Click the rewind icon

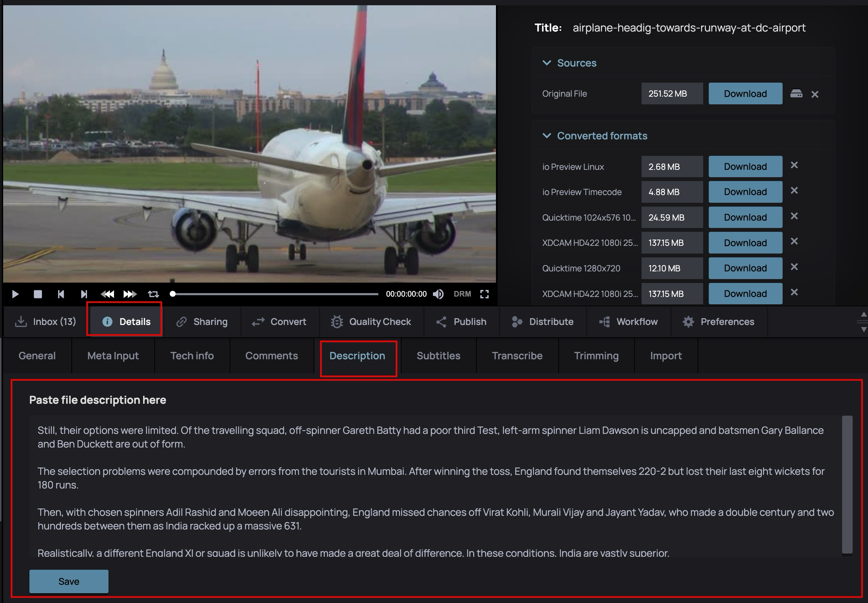tap(107, 294)
